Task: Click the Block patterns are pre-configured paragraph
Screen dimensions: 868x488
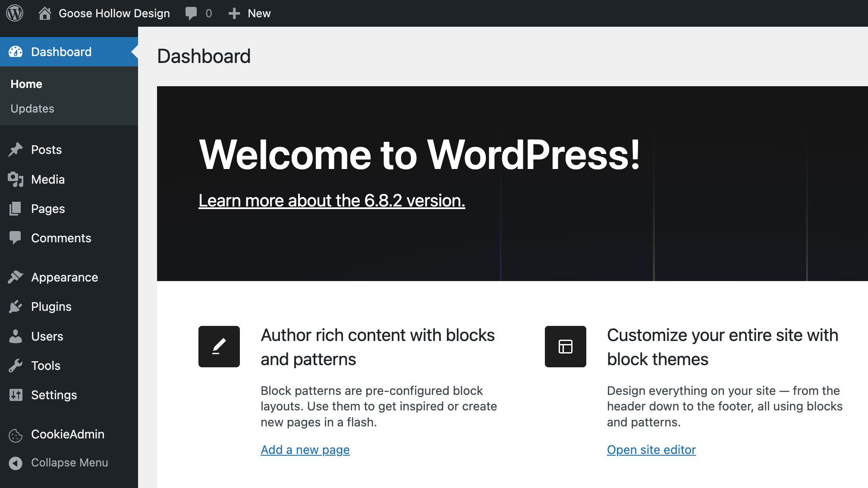Action: (379, 406)
